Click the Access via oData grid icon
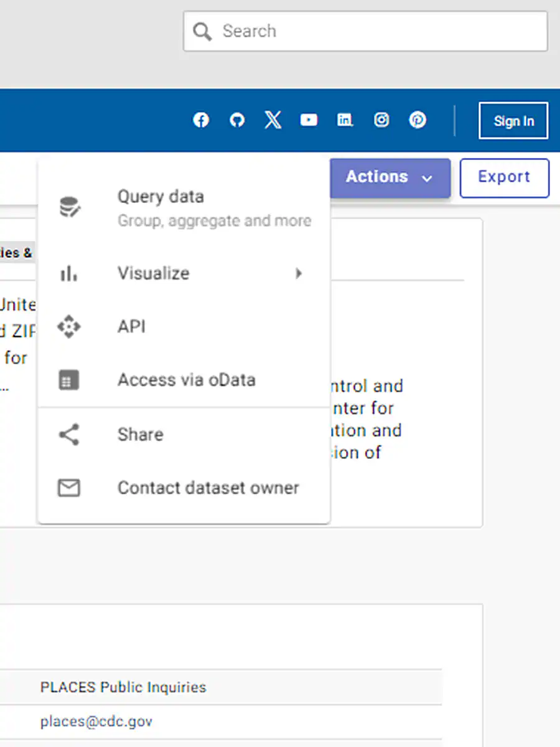The height and width of the screenshot is (747, 560). (x=69, y=380)
